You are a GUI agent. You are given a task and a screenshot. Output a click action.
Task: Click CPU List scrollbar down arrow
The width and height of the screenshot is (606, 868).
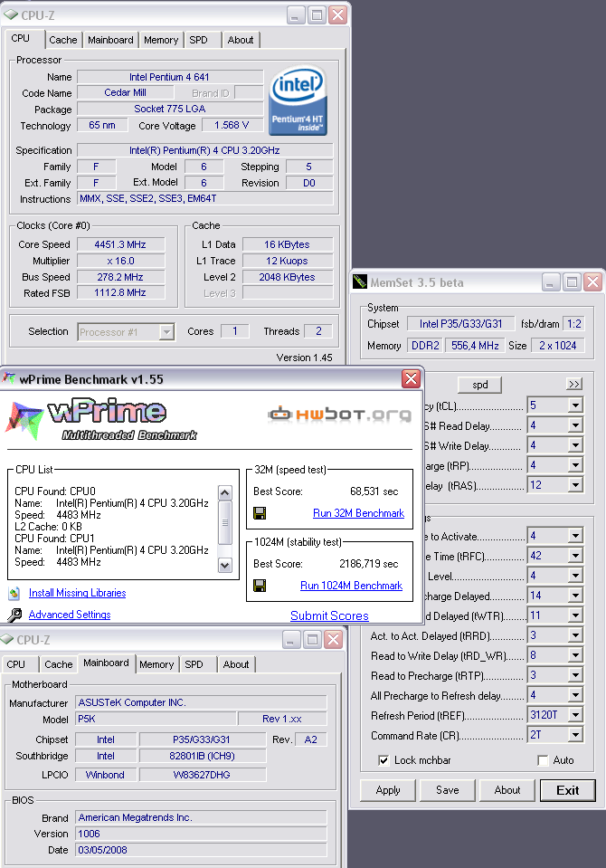pos(224,565)
